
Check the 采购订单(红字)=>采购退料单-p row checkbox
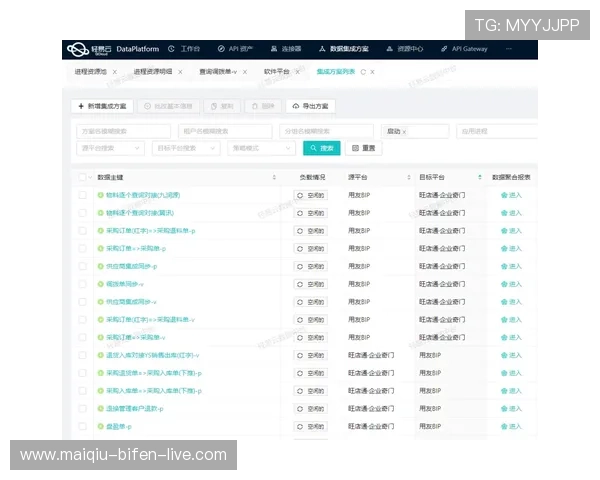tap(82, 231)
